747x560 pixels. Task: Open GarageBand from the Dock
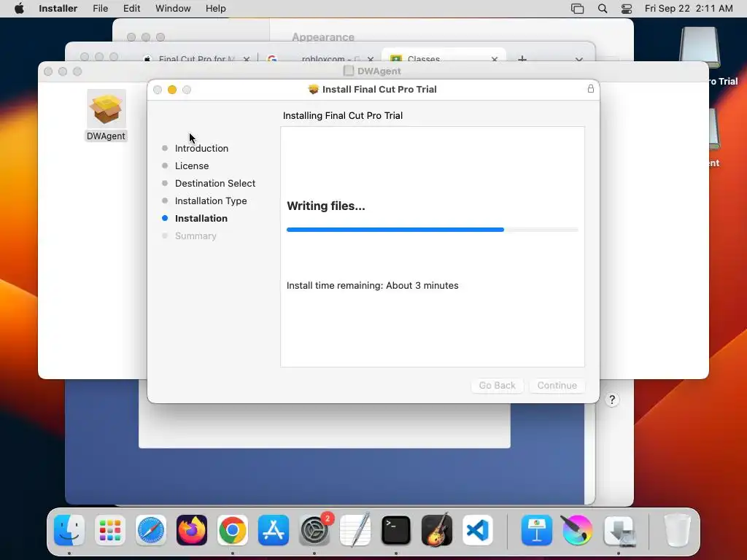pyautogui.click(x=437, y=530)
